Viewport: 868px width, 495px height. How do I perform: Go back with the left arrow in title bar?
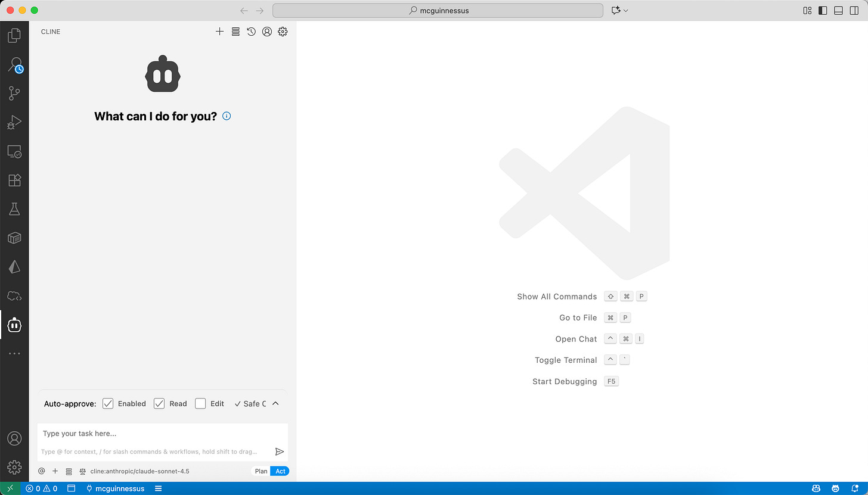[x=244, y=10]
